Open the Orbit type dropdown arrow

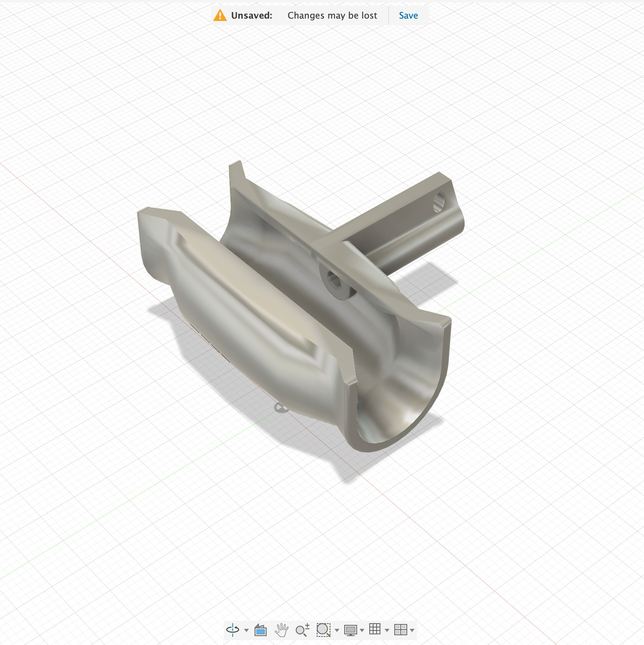[246, 630]
